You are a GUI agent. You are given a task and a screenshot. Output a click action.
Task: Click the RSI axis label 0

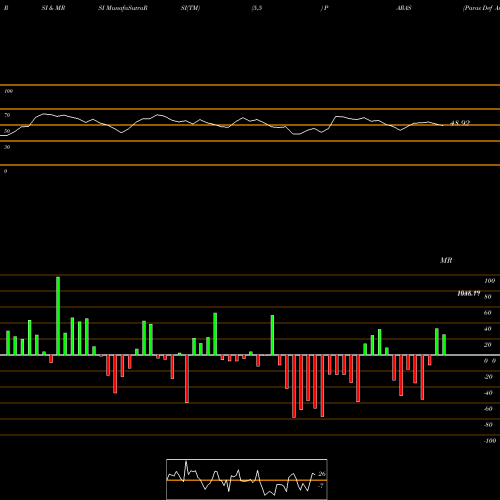pos(5,171)
